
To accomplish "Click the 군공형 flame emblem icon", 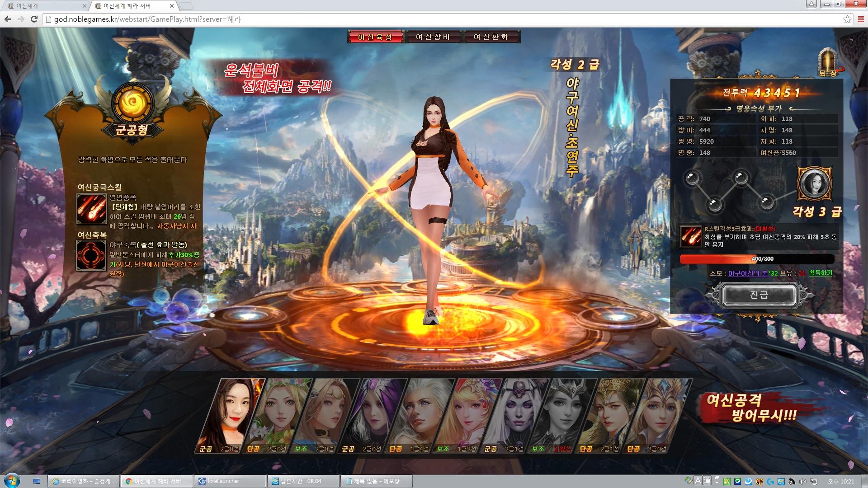I will click(133, 103).
